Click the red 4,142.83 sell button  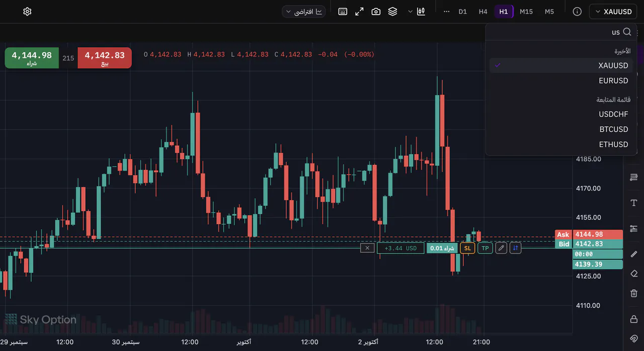(x=105, y=58)
